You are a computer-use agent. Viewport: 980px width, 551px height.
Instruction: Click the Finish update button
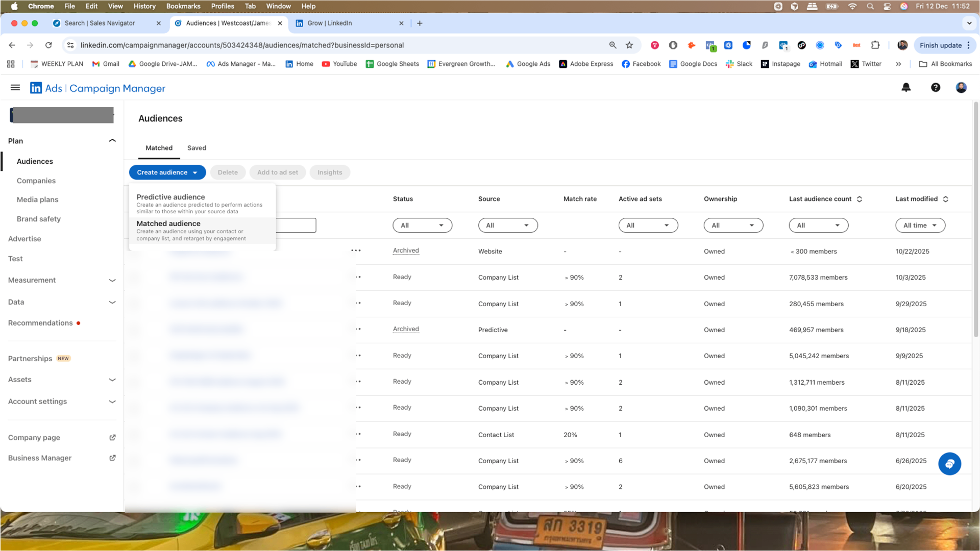(944, 45)
